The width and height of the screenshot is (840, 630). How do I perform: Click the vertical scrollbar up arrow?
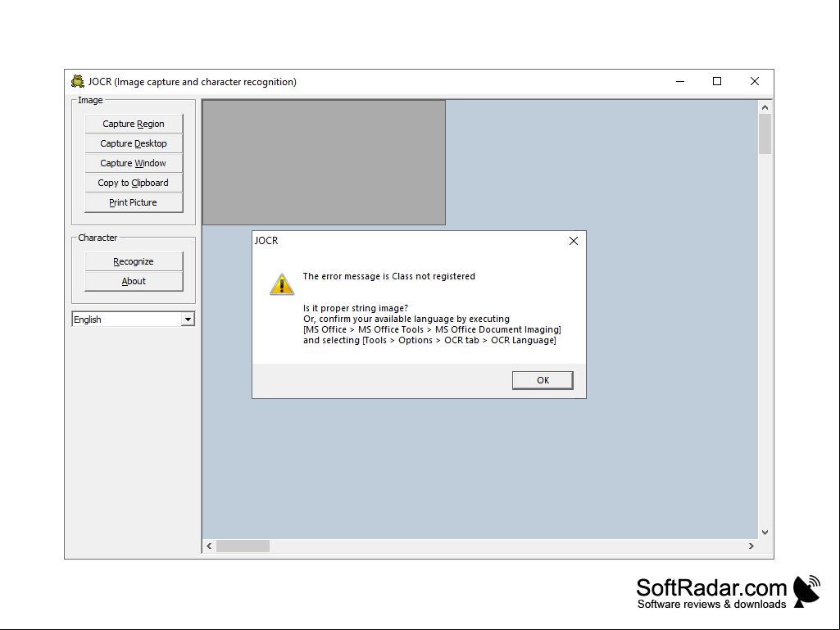tap(765, 107)
